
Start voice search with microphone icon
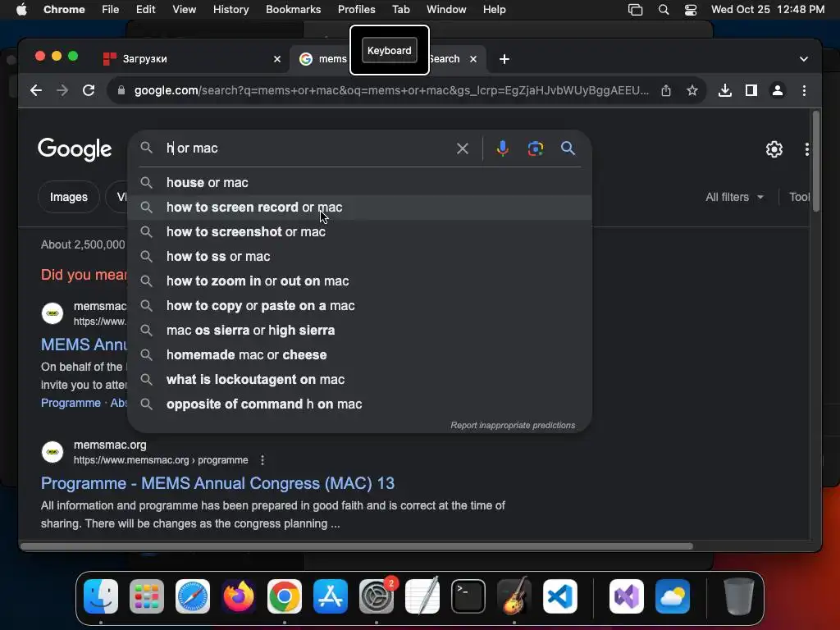click(502, 148)
